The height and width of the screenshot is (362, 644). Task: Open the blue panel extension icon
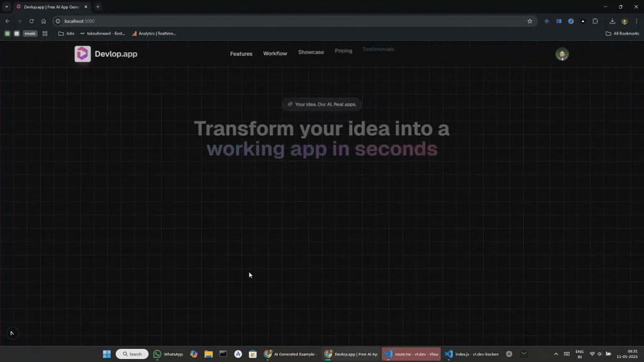[559, 21]
